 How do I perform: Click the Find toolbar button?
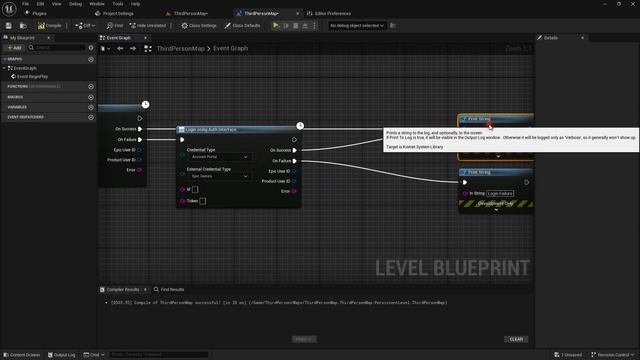coord(115,26)
